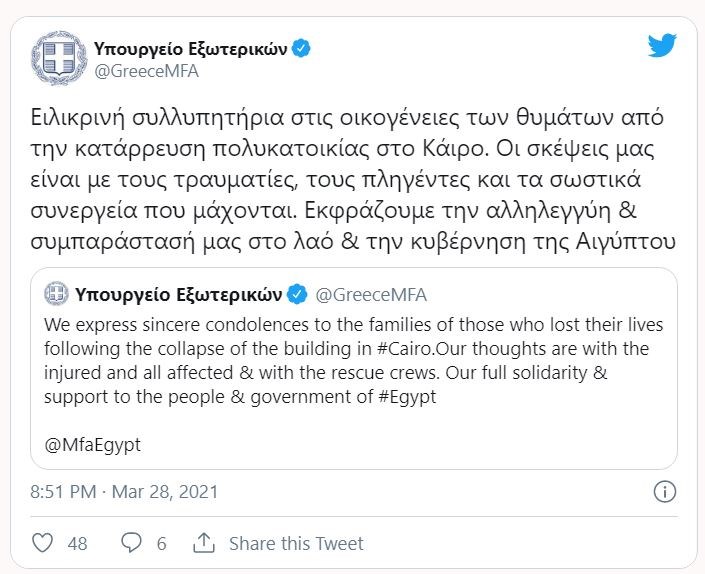Open the #Egypt hashtag
The height and width of the screenshot is (574, 705).
404,395
